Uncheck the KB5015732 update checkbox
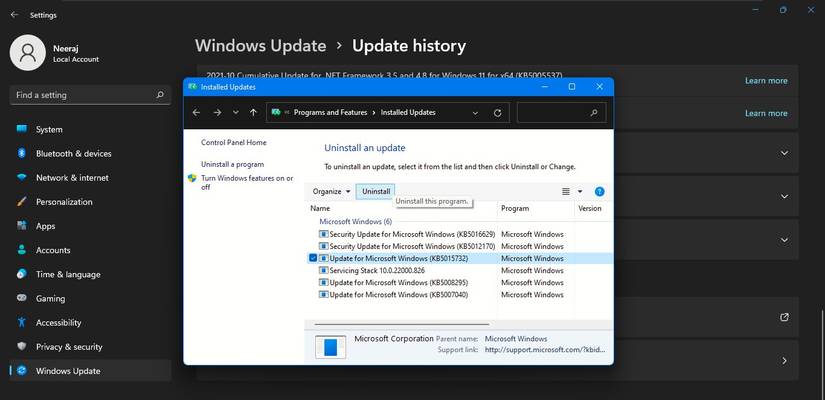825x400 pixels. 313,258
